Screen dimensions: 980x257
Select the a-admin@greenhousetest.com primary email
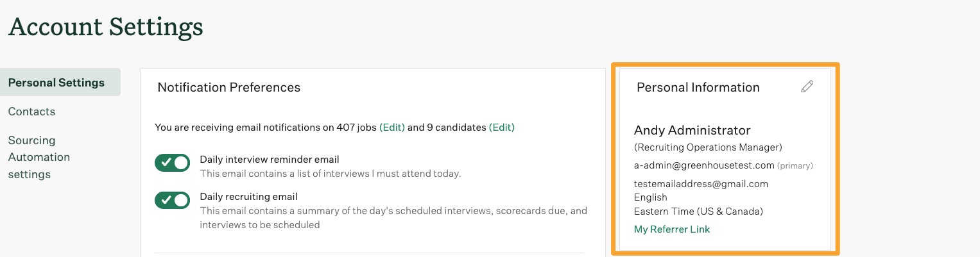coord(704,165)
